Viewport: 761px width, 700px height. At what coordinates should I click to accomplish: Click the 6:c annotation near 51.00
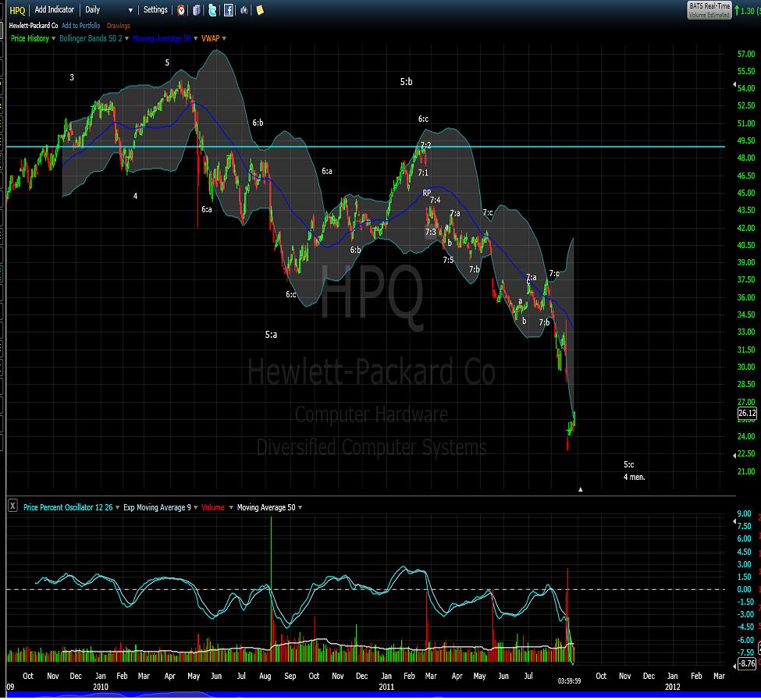coord(423,119)
